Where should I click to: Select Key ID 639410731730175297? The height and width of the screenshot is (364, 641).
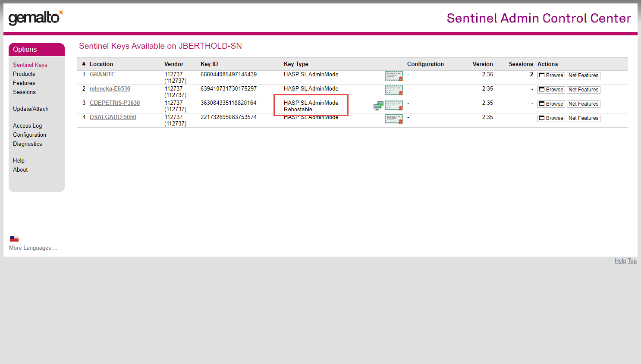(229, 88)
